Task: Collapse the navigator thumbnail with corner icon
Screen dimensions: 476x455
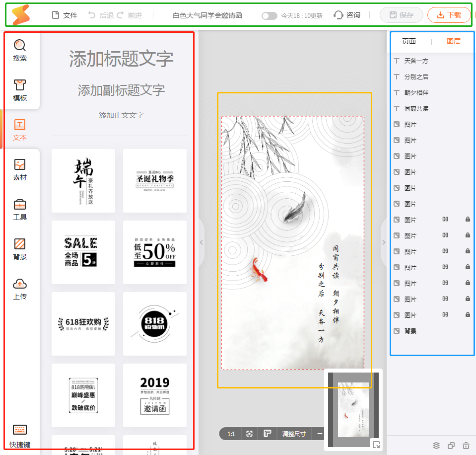Action: (x=376, y=445)
